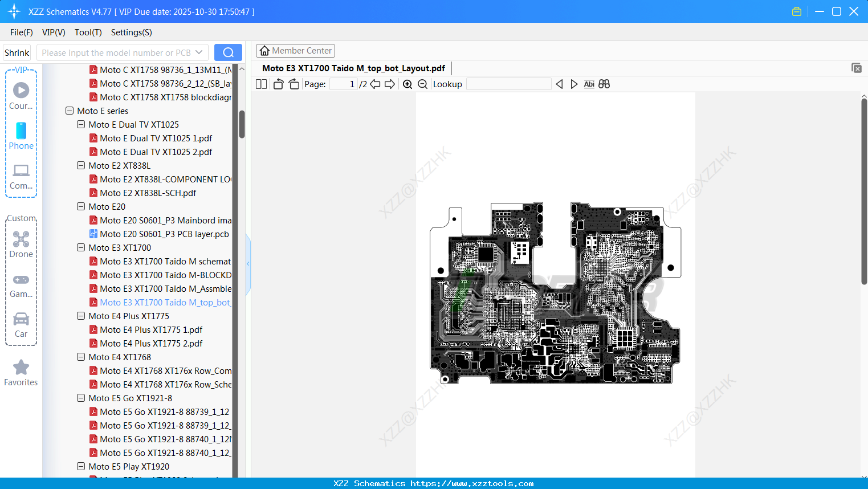Click the Member Center button
Viewport: 868px width, 489px height.
pyautogui.click(x=295, y=50)
